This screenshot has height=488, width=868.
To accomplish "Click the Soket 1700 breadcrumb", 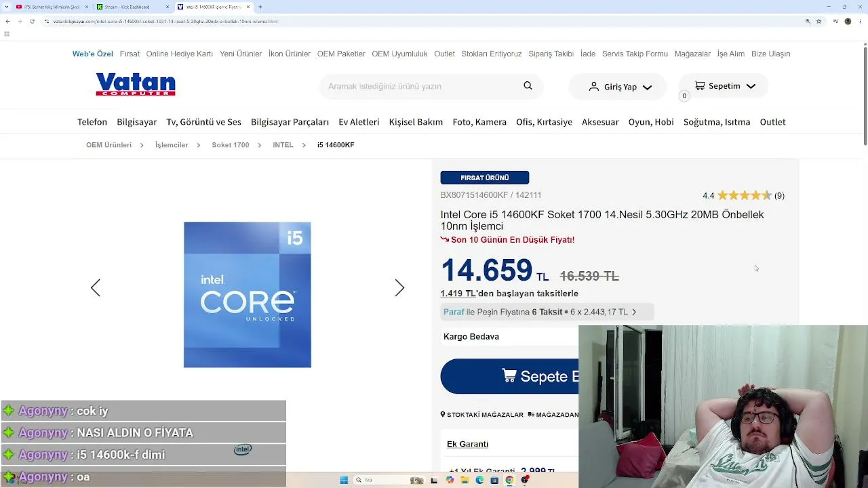I will (231, 145).
